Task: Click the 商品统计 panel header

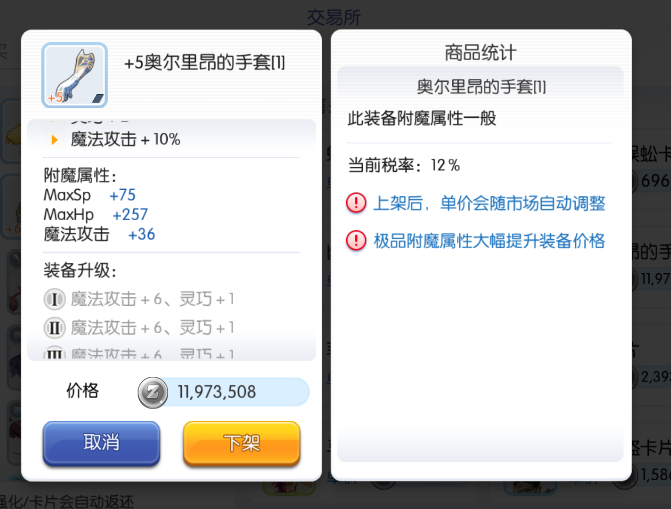Action: click(480, 53)
